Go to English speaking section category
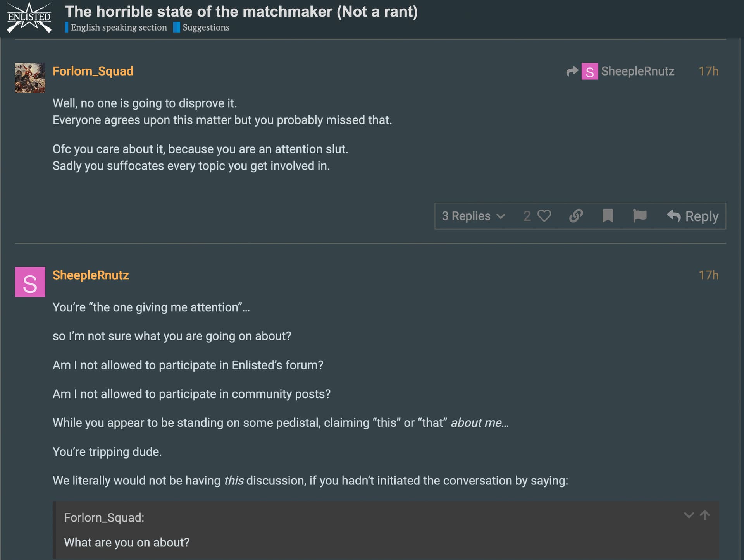 coord(119,27)
